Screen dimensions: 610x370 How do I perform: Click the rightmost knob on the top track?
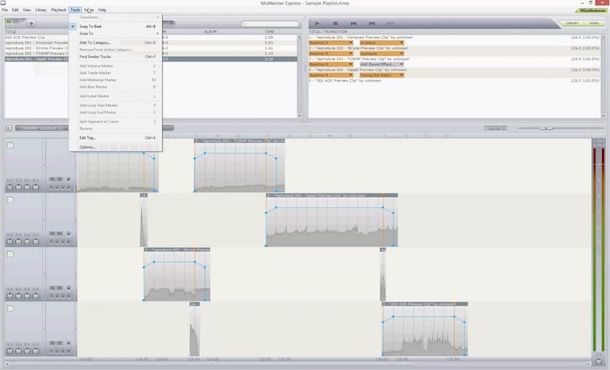(36, 188)
